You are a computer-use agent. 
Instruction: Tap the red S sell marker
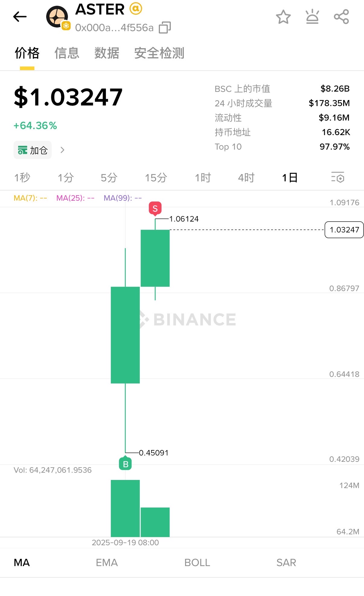pos(155,208)
